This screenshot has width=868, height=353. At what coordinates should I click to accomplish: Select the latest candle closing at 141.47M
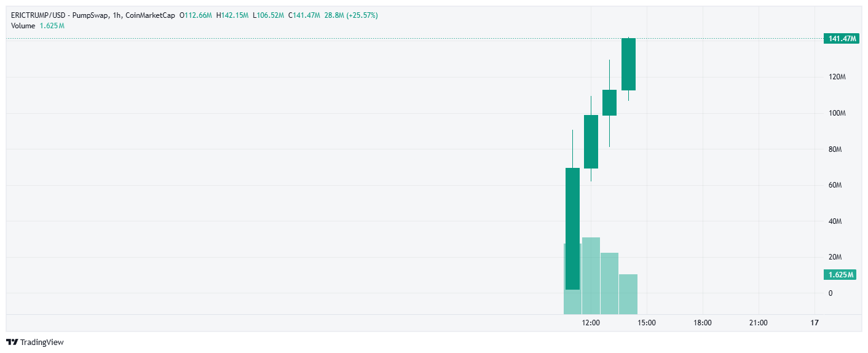tap(628, 64)
